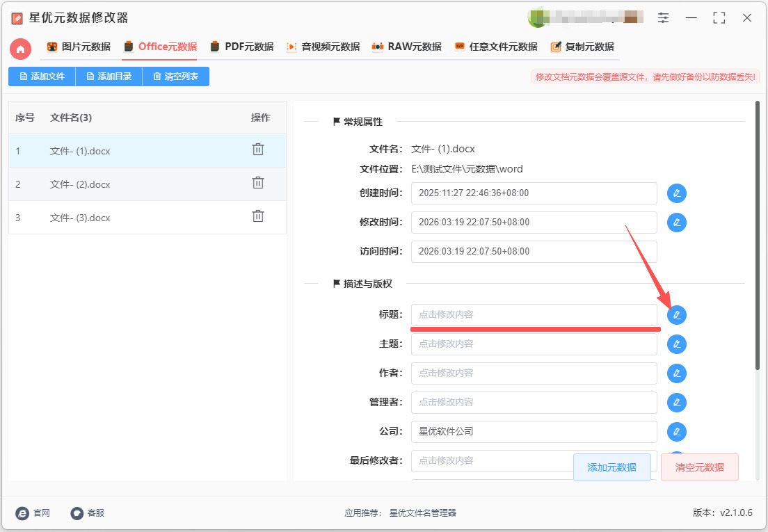Switch to Office元数据 tab
The image size is (768, 532).
pos(160,47)
